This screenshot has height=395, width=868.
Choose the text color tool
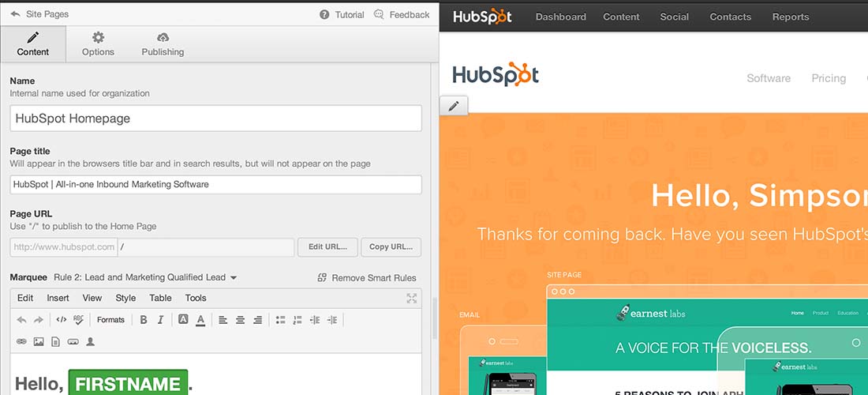pyautogui.click(x=200, y=320)
